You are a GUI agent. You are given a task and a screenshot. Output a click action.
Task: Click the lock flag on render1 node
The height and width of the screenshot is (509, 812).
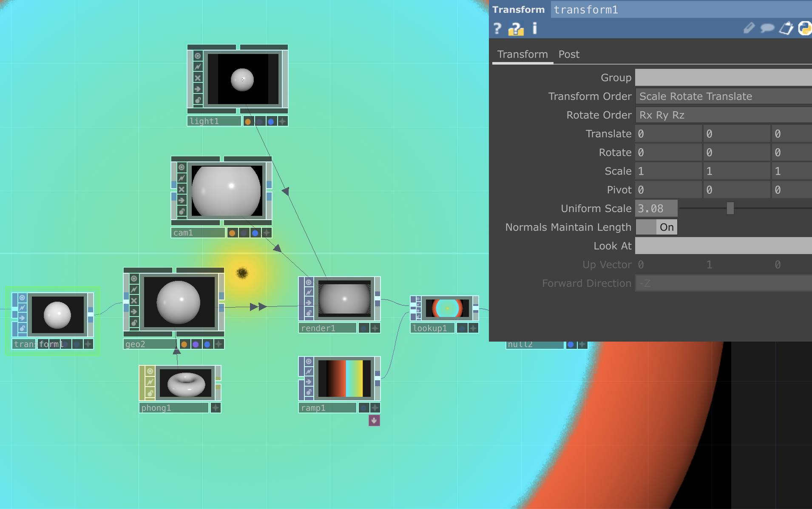pos(309,313)
